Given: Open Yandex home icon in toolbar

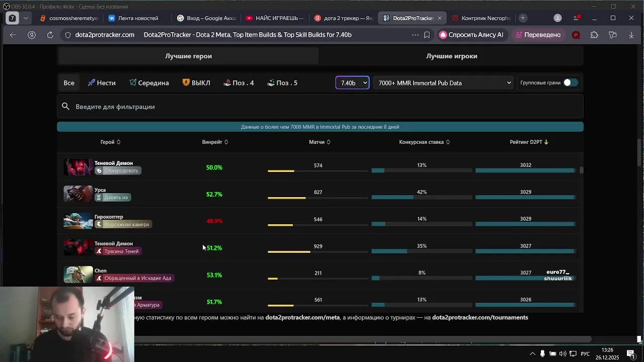Looking at the screenshot, I should click(x=32, y=35).
